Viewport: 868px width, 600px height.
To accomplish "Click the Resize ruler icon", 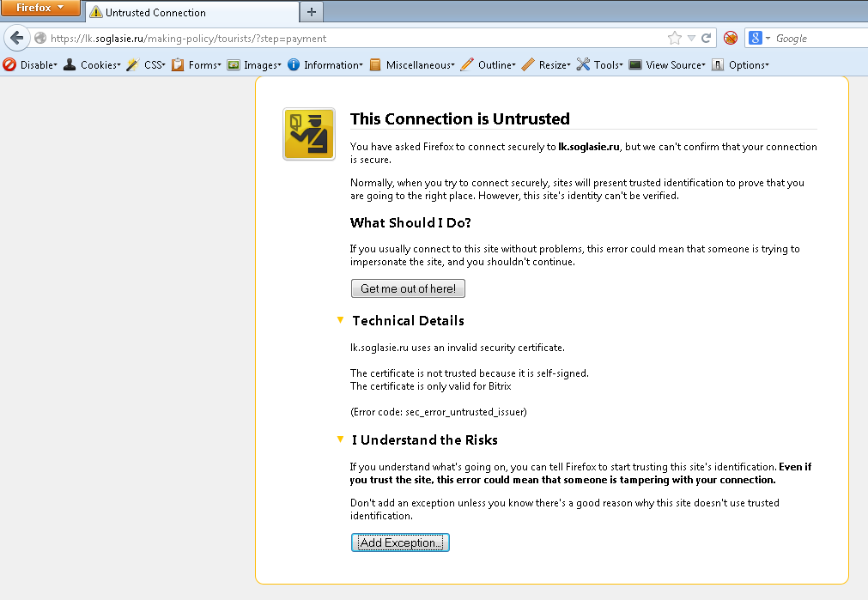I will [528, 64].
